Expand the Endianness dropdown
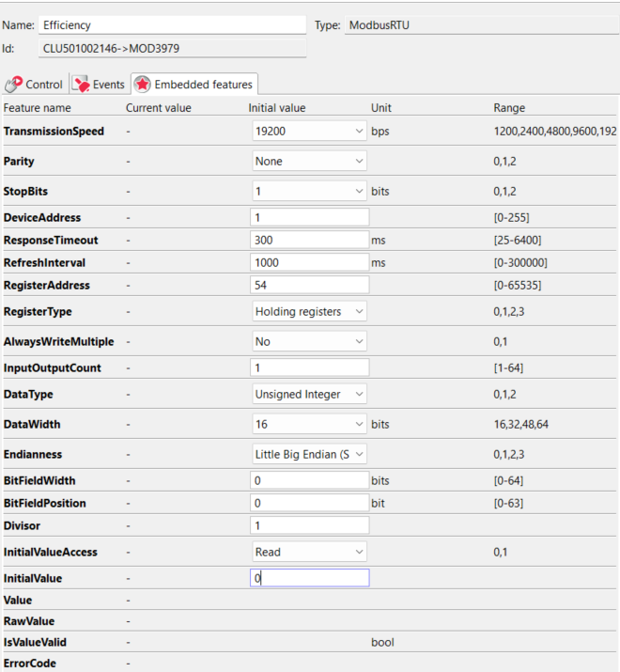The height and width of the screenshot is (672, 620). [x=309, y=454]
